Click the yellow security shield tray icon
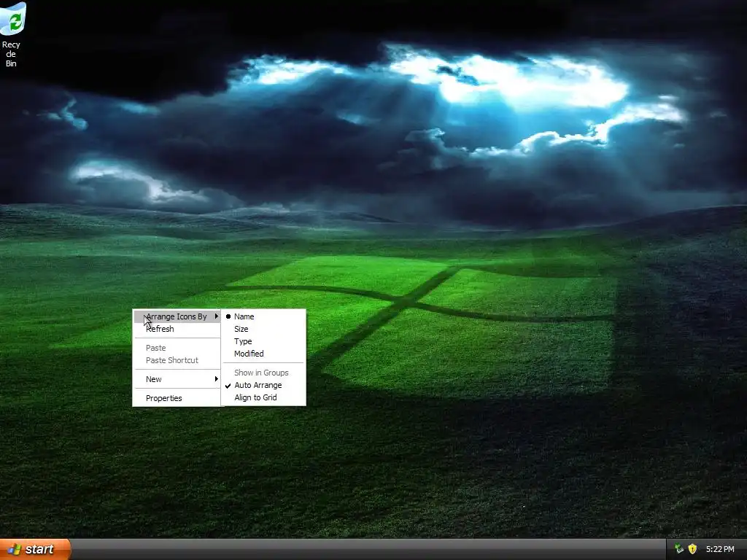The image size is (747, 560). tap(692, 549)
